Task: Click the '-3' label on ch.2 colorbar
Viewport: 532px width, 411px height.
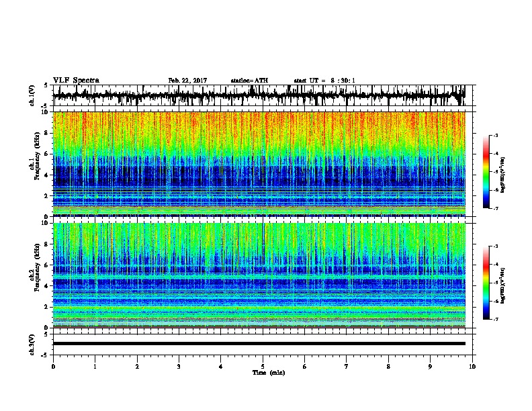Action: [x=496, y=246]
